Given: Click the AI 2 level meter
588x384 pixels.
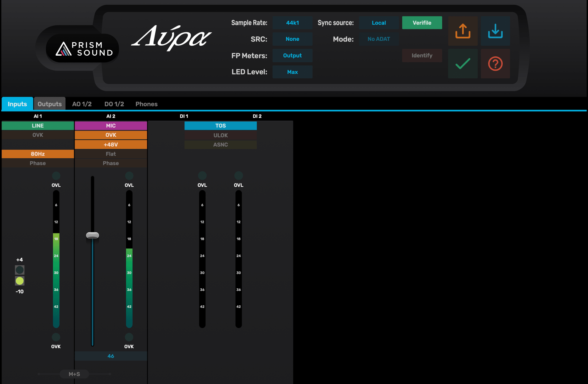Looking at the screenshot, I should [x=129, y=259].
